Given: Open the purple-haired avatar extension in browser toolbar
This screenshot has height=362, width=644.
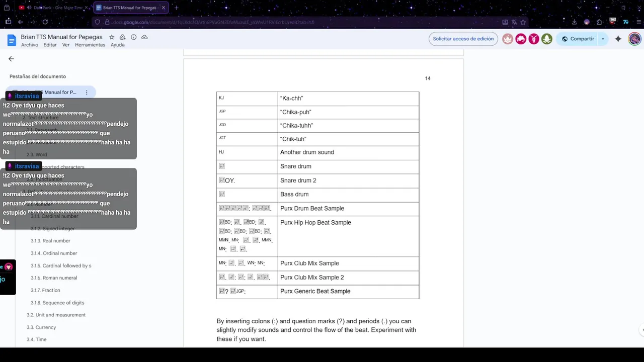Looking at the screenshot, I should coord(587,22).
